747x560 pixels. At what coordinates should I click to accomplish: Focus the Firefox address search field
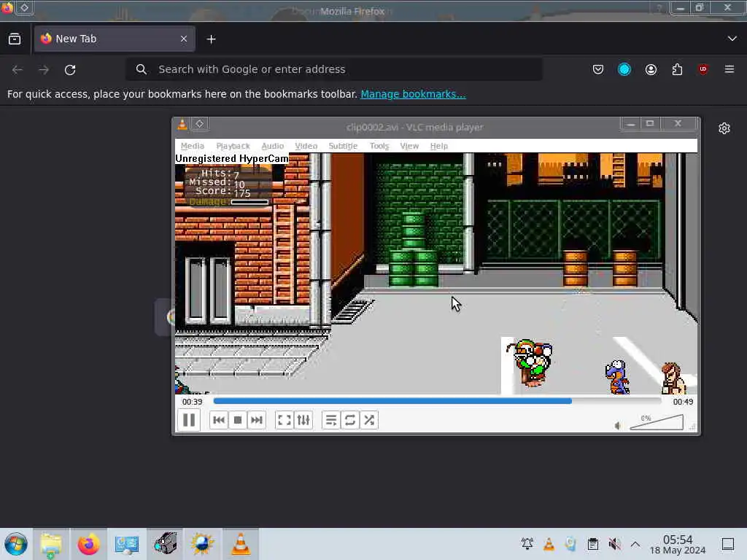(334, 69)
